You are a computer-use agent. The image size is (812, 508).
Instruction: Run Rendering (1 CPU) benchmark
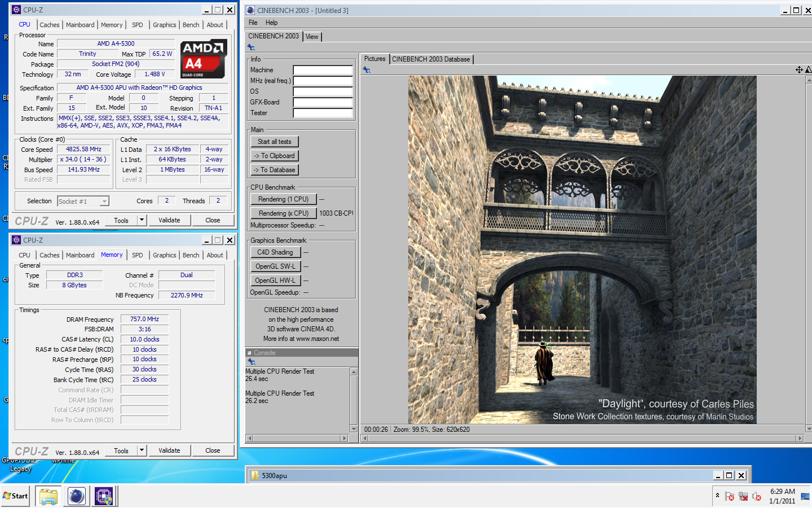click(284, 199)
